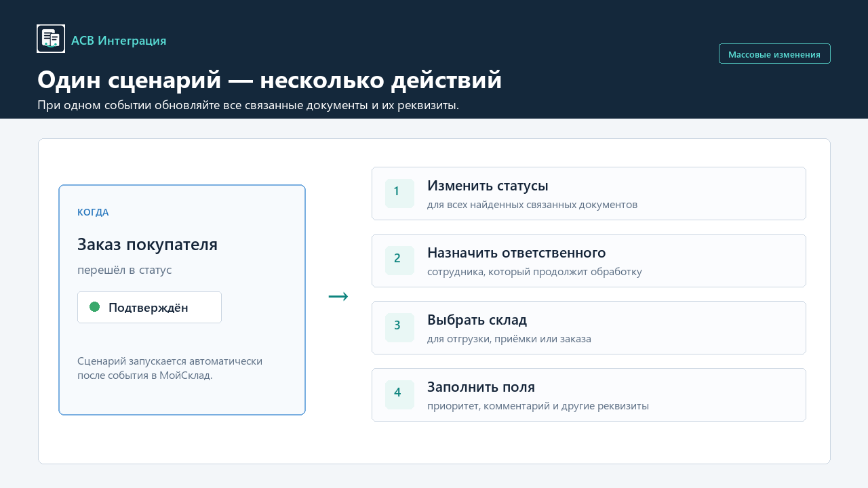Viewport: 868px width, 488px height.
Task: Click the subtitle about связанные документы
Action: coord(248,105)
